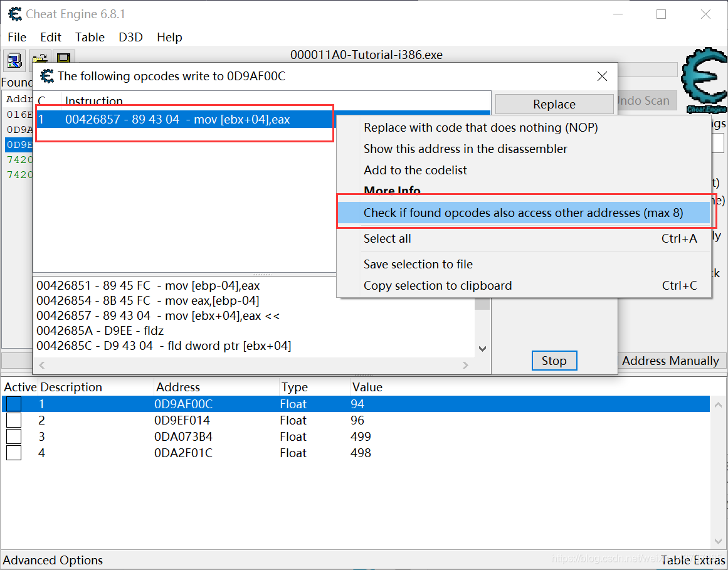This screenshot has height=570, width=728.
Task: Click the open folder toolbar icon
Action: point(40,59)
